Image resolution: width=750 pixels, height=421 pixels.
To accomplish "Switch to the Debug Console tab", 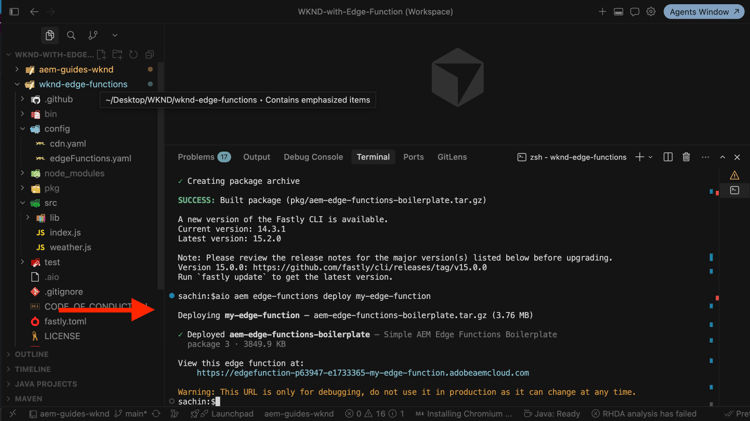I will click(313, 157).
